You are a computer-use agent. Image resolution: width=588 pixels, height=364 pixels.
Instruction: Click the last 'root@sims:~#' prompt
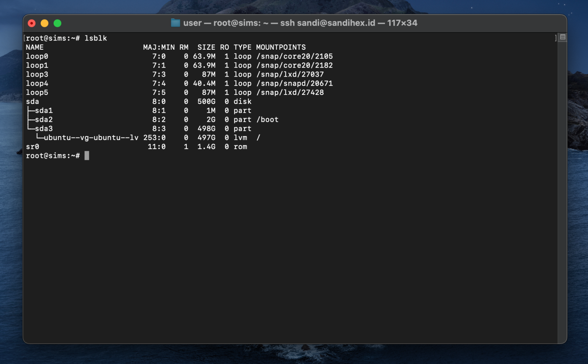tap(53, 156)
